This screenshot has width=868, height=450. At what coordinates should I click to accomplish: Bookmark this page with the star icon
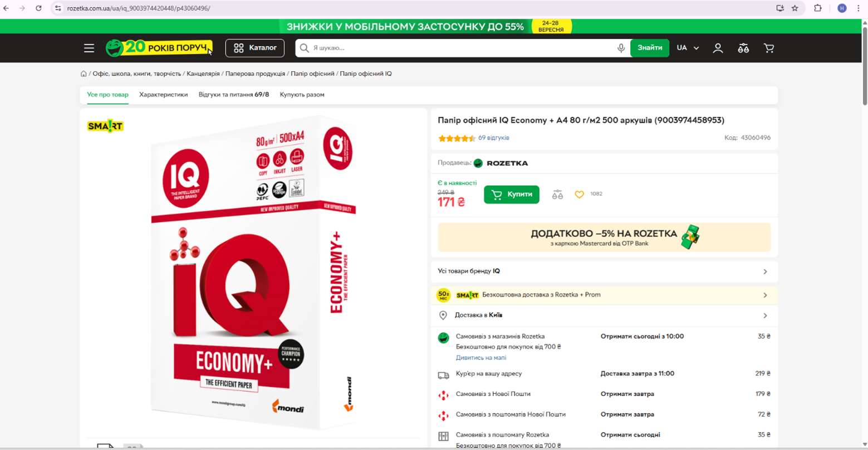pos(795,8)
